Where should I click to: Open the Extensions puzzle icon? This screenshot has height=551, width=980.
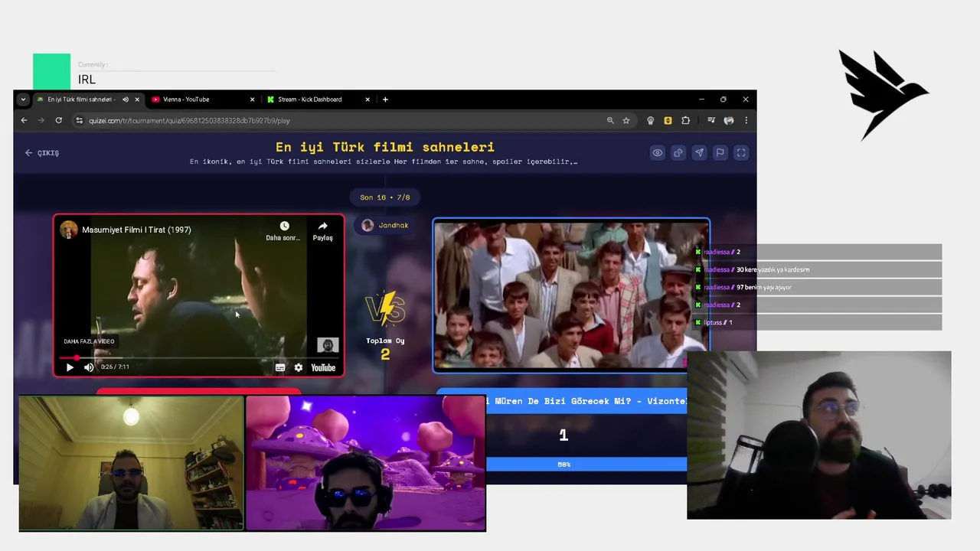(685, 120)
